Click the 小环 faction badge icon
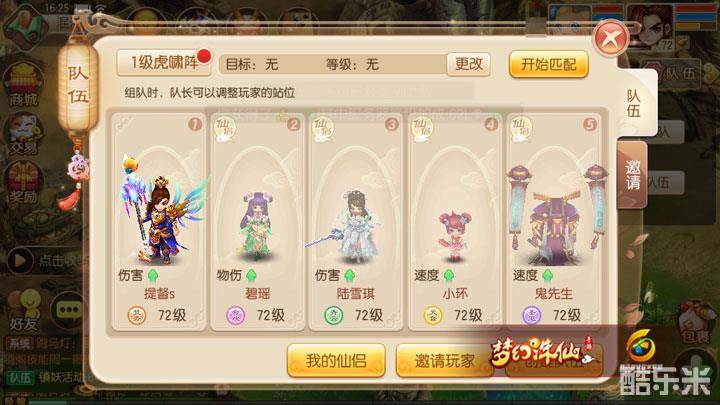Viewport: 720px width, 405px height. point(432,315)
